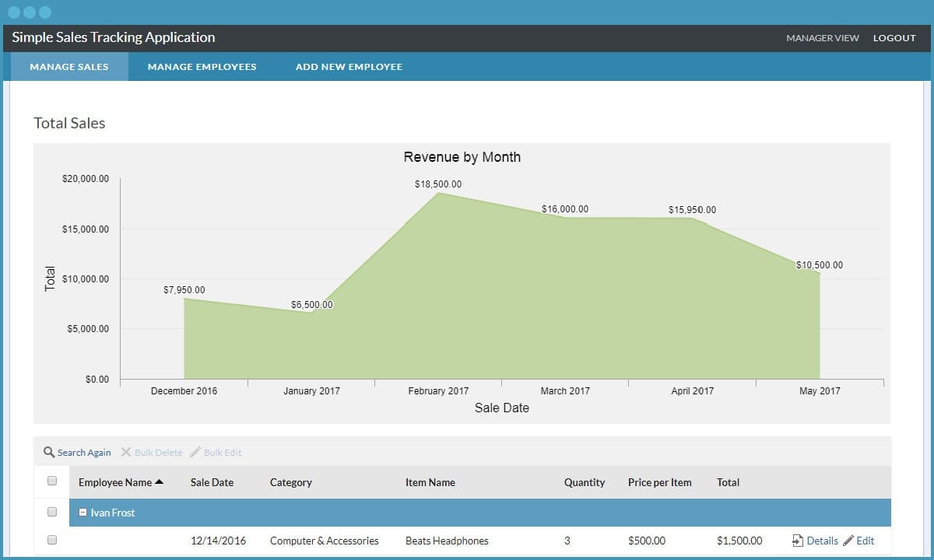The image size is (934, 560).
Task: Select the Beats Headphones row checkbox
Action: [x=52, y=540]
